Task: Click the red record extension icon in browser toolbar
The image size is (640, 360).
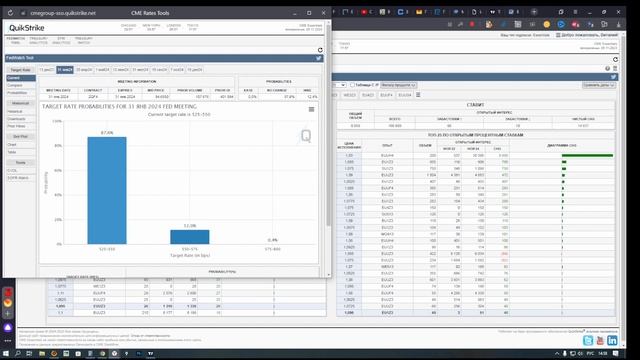Action: [x=472, y=24]
